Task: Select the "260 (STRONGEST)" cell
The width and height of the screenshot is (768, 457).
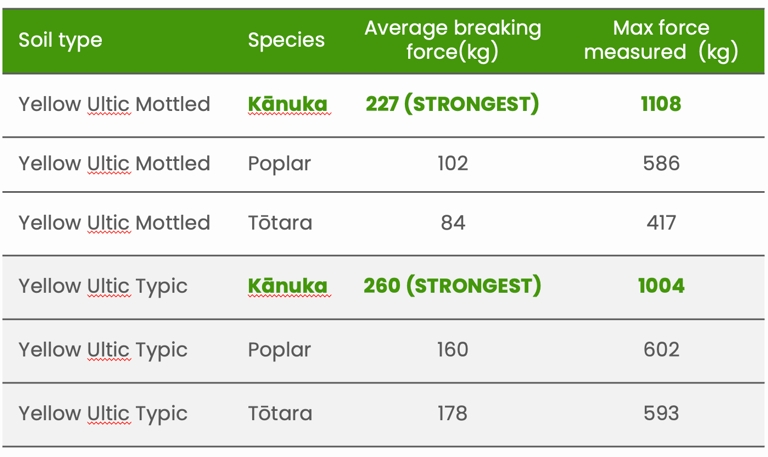Action: pos(452,286)
